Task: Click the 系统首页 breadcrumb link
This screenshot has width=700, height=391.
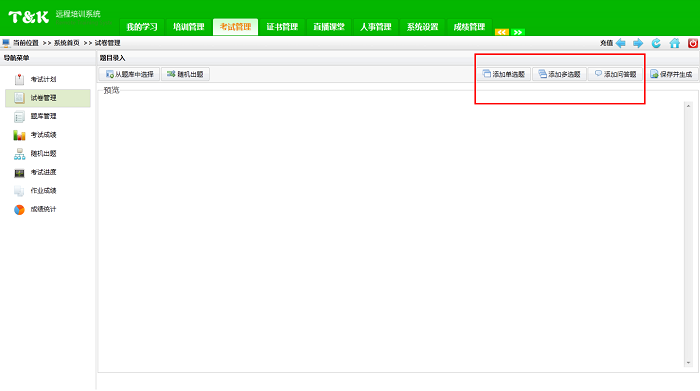Action: [x=67, y=43]
